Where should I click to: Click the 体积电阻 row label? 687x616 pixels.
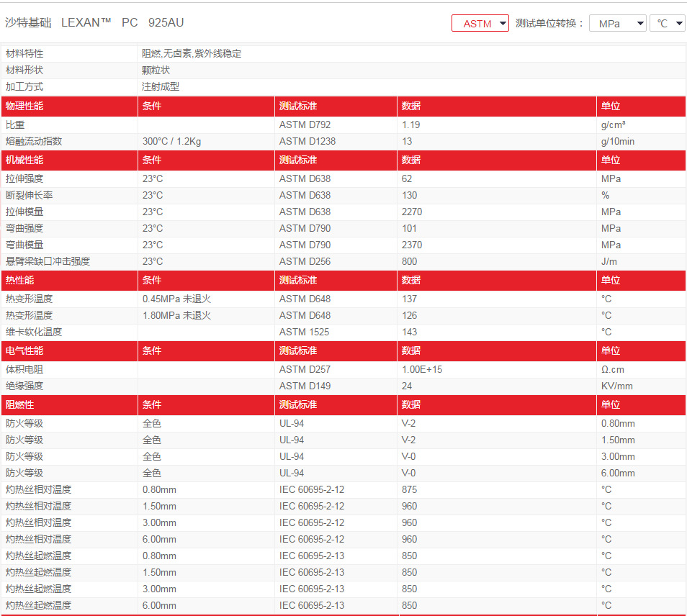pyautogui.click(x=24, y=369)
